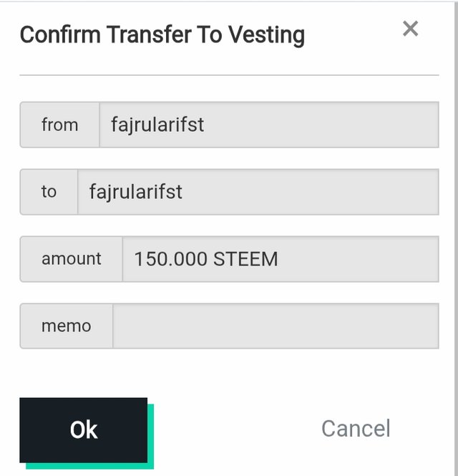Cancel the transfer to vesting
This screenshot has height=476, width=458.
pyautogui.click(x=356, y=429)
